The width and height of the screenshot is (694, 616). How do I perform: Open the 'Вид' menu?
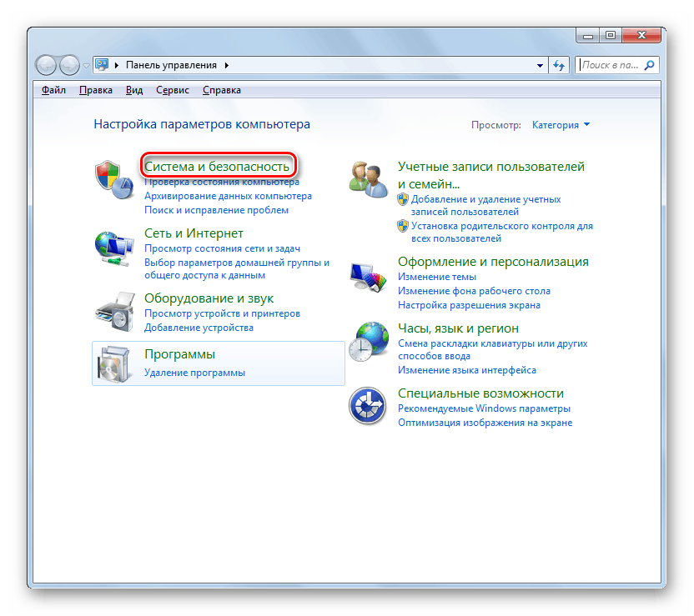click(134, 90)
